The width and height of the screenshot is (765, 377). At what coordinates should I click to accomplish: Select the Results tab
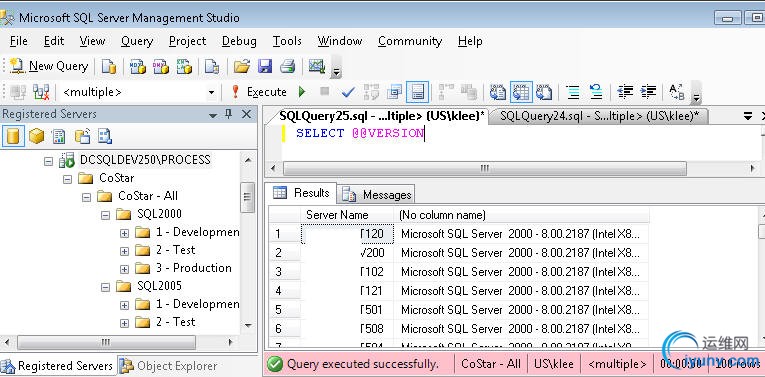coord(302,193)
